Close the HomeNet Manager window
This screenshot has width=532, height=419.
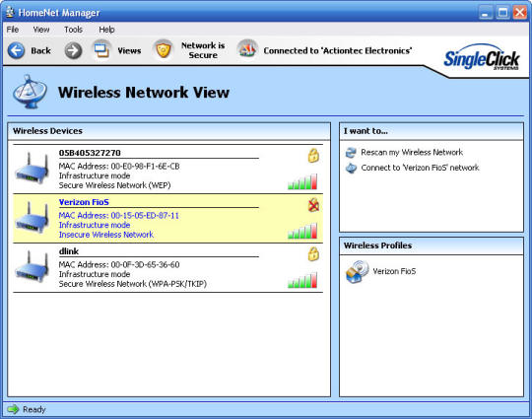coord(520,13)
